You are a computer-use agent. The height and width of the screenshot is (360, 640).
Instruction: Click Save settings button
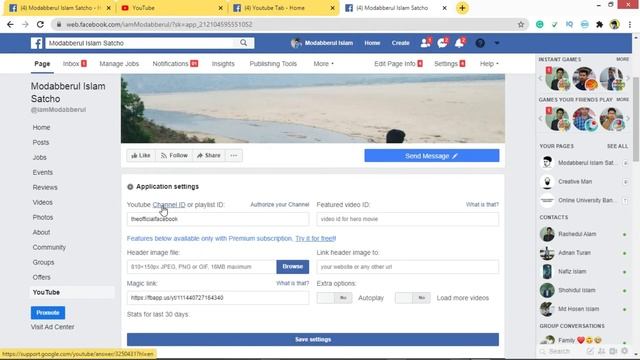point(313,340)
